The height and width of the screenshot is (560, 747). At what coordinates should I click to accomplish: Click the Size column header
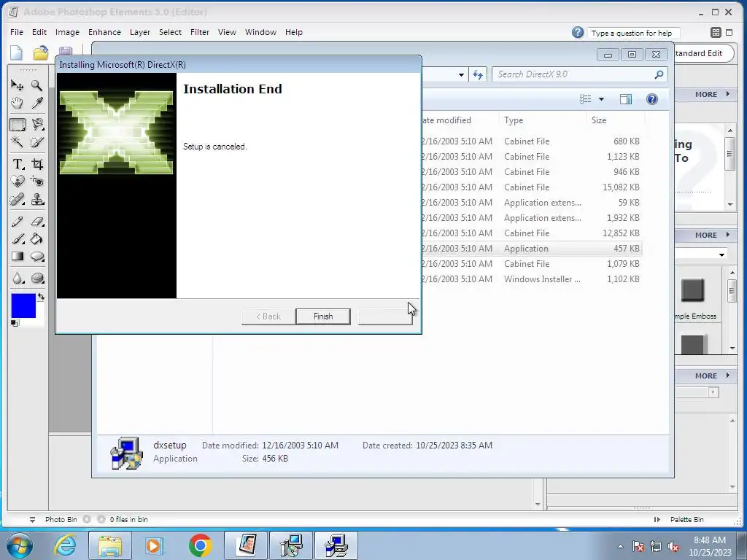[616, 120]
